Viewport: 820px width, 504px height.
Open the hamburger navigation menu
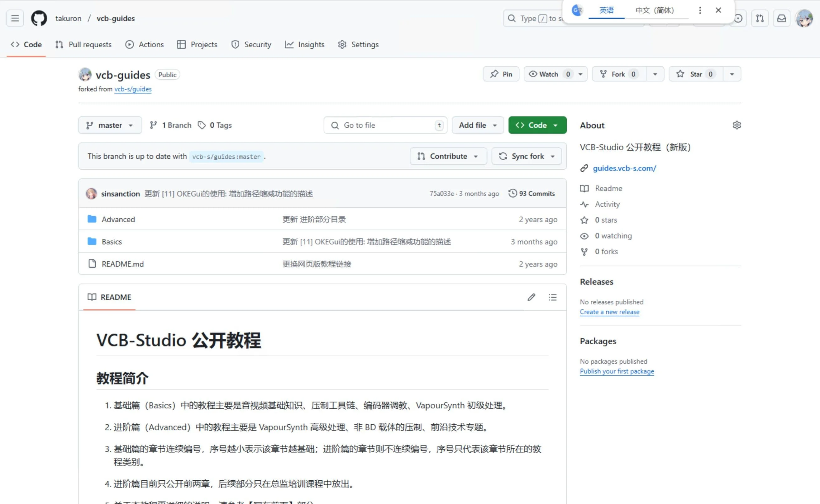click(x=15, y=18)
